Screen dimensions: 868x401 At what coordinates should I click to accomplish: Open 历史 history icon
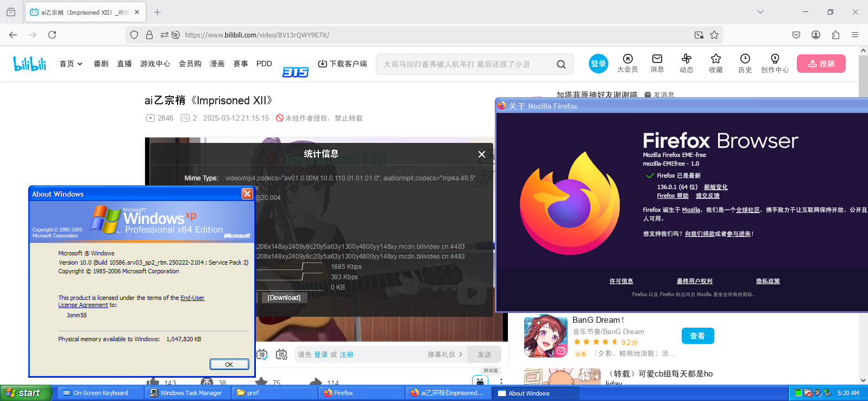pyautogui.click(x=745, y=59)
